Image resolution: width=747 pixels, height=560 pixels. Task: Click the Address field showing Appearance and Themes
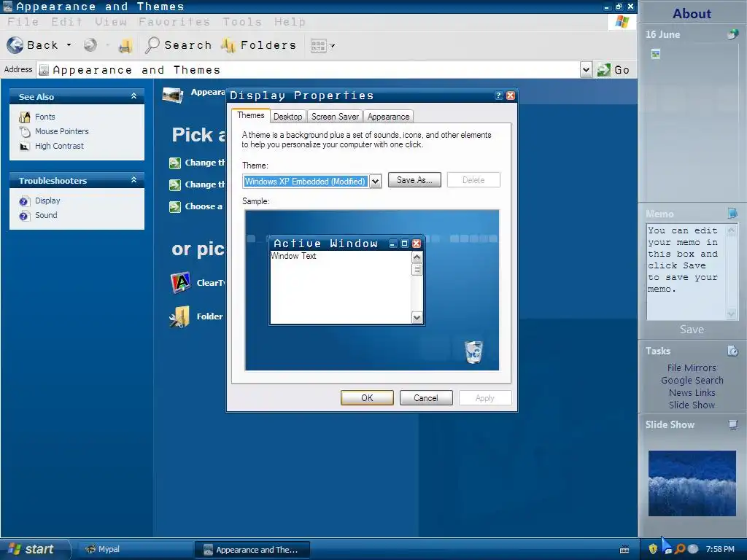309,70
